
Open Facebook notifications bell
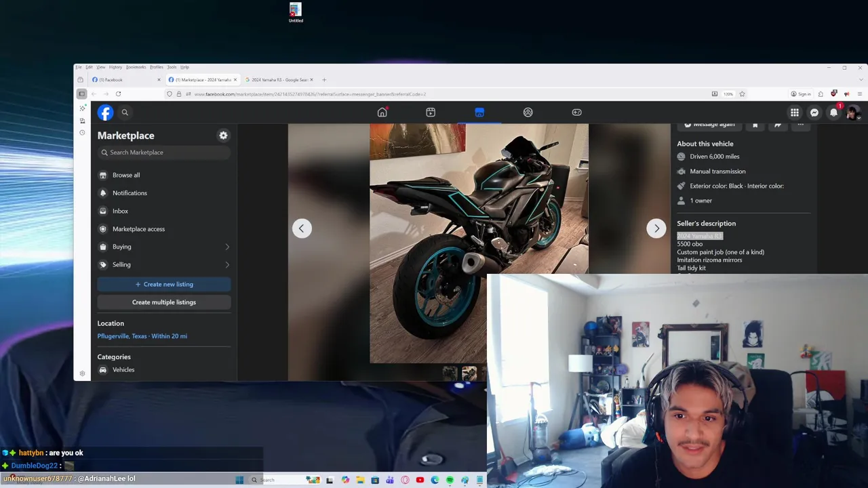click(834, 113)
